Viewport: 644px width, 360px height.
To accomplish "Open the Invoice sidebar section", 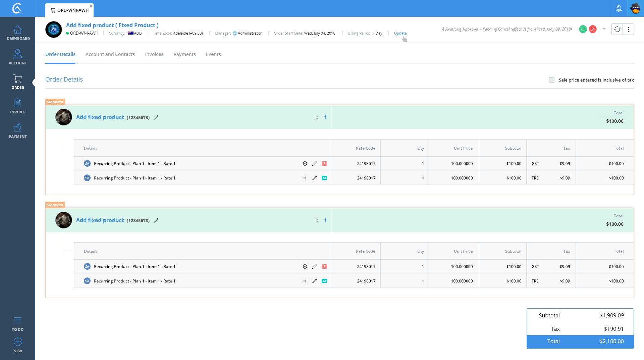I will tap(18, 106).
